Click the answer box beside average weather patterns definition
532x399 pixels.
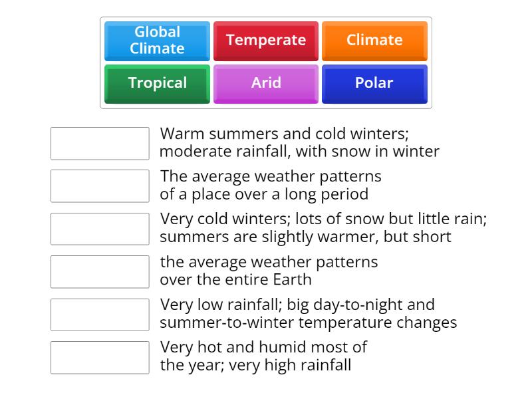pyautogui.click(x=100, y=186)
